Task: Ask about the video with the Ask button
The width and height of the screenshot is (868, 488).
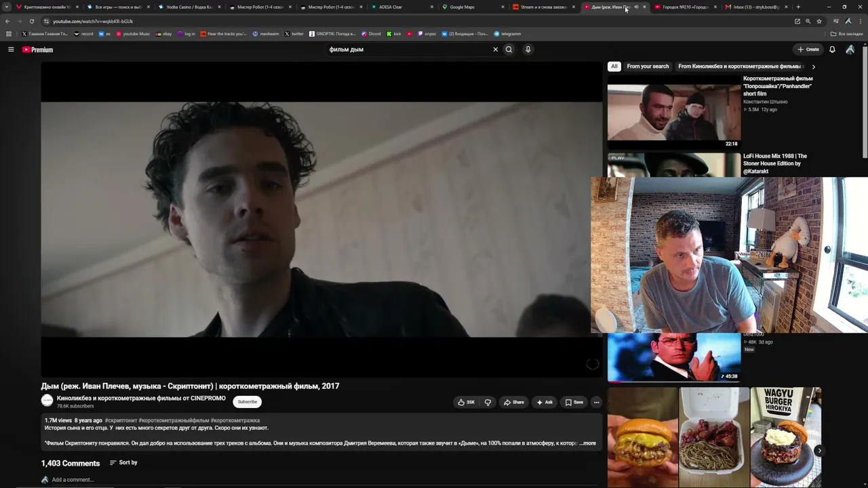Action: [x=545, y=402]
